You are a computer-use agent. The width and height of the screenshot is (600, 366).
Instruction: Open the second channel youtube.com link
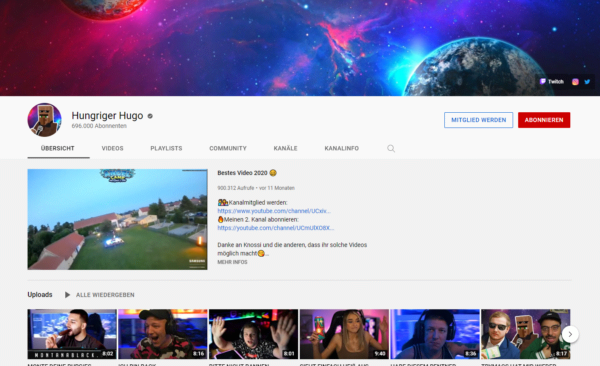point(276,228)
